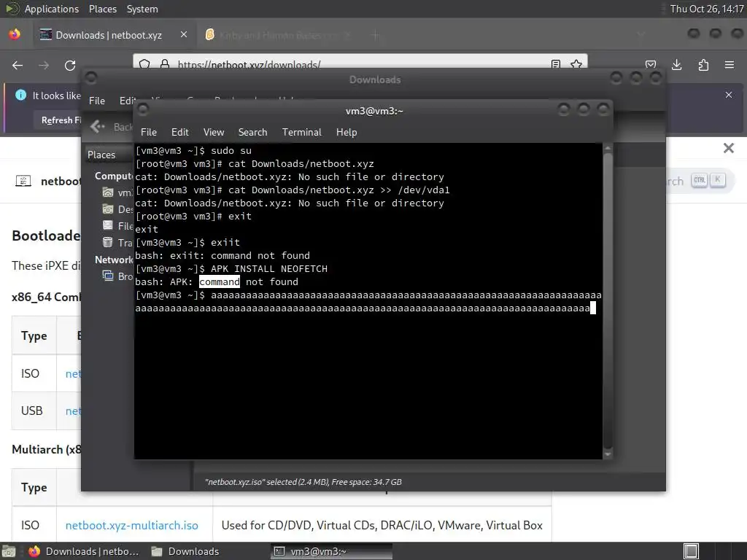The height and width of the screenshot is (560, 747).
Task: Click the netboot.xyz site logo icon
Action: (x=23, y=181)
